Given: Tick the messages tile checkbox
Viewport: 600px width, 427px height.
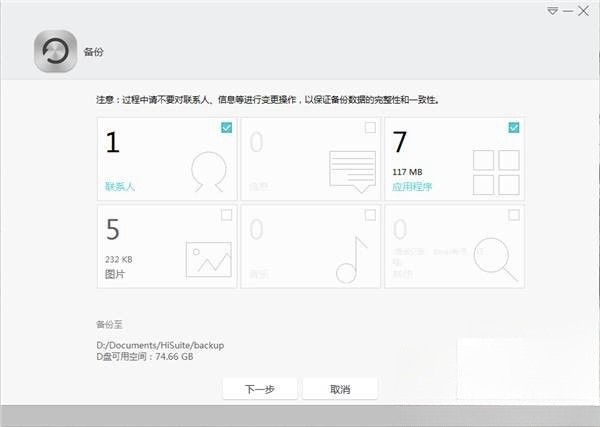Looking at the screenshot, I should (x=370, y=128).
